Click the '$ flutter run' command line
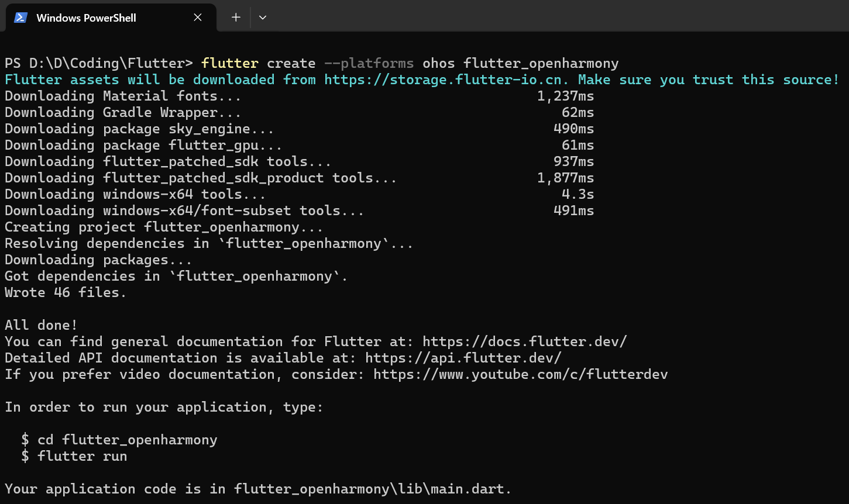This screenshot has height=504, width=849. (74, 456)
